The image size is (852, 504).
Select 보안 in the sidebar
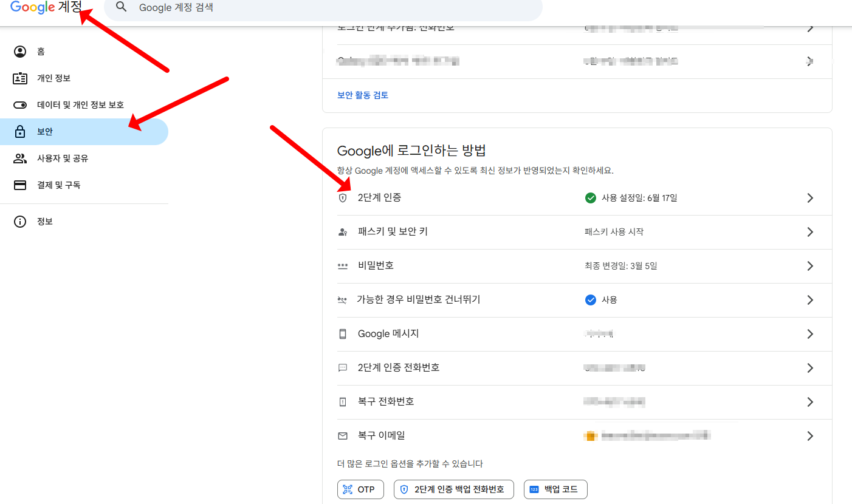tap(84, 132)
